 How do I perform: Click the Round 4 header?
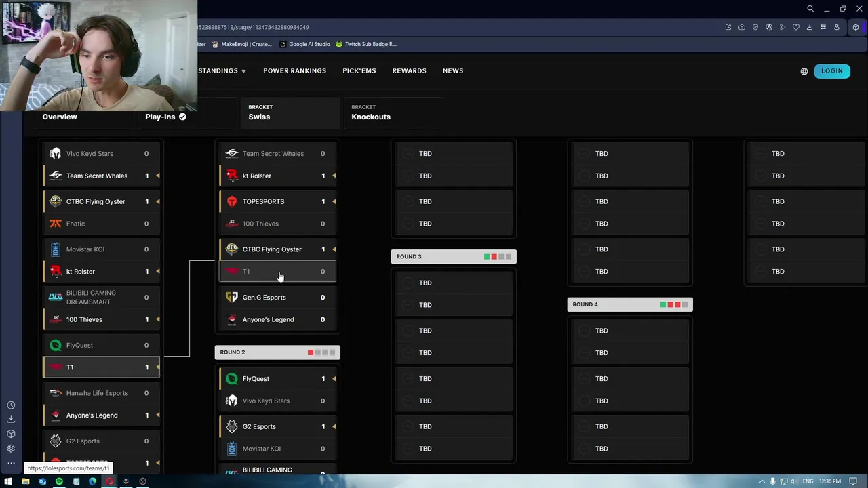coord(630,304)
